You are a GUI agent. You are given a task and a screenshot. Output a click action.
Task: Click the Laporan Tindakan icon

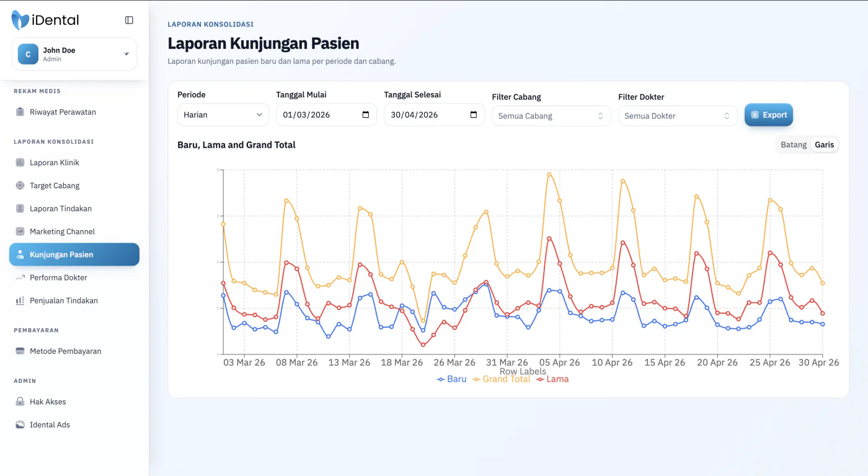point(20,209)
